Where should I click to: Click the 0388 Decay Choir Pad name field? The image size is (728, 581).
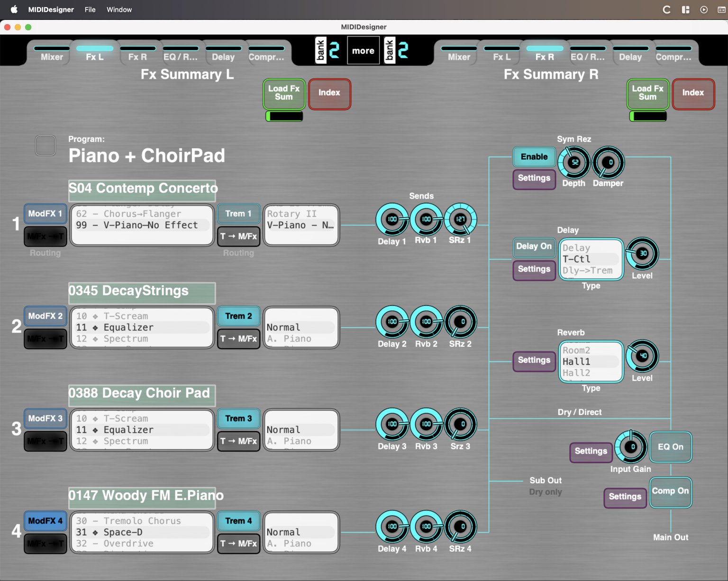pyautogui.click(x=142, y=396)
